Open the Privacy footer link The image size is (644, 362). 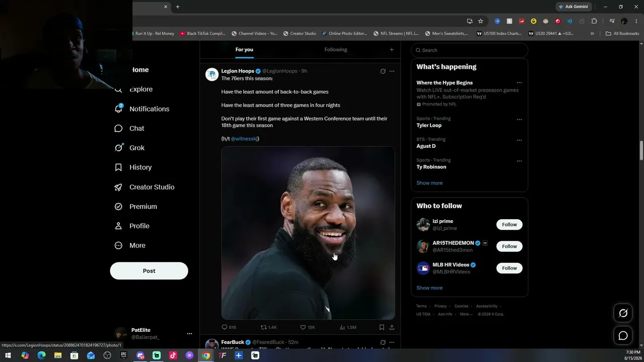coord(440,306)
